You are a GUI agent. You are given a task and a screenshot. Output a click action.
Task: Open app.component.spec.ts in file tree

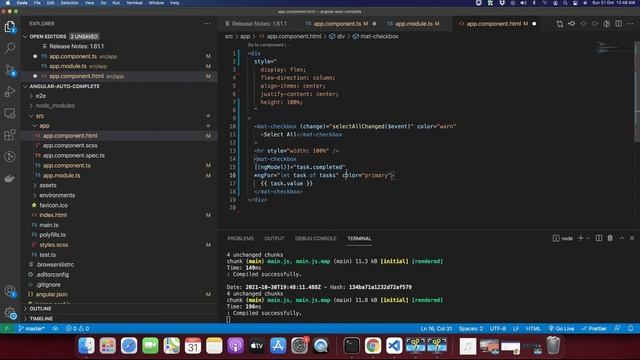[73, 156]
